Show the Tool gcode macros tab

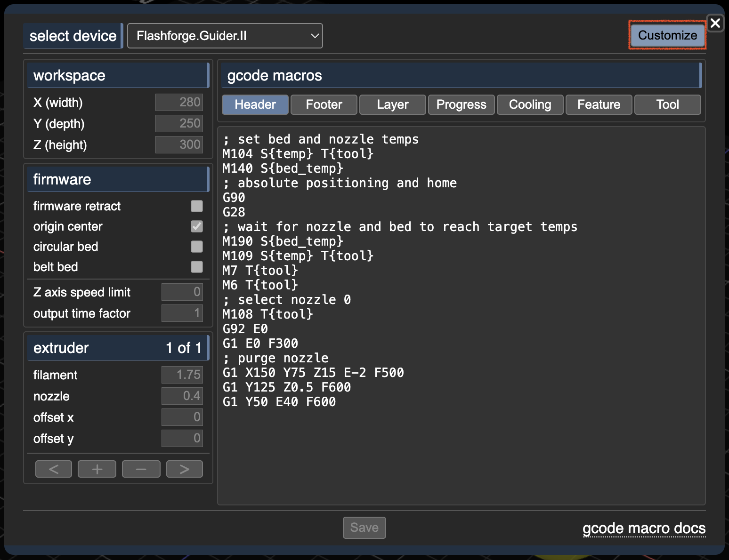click(x=667, y=104)
